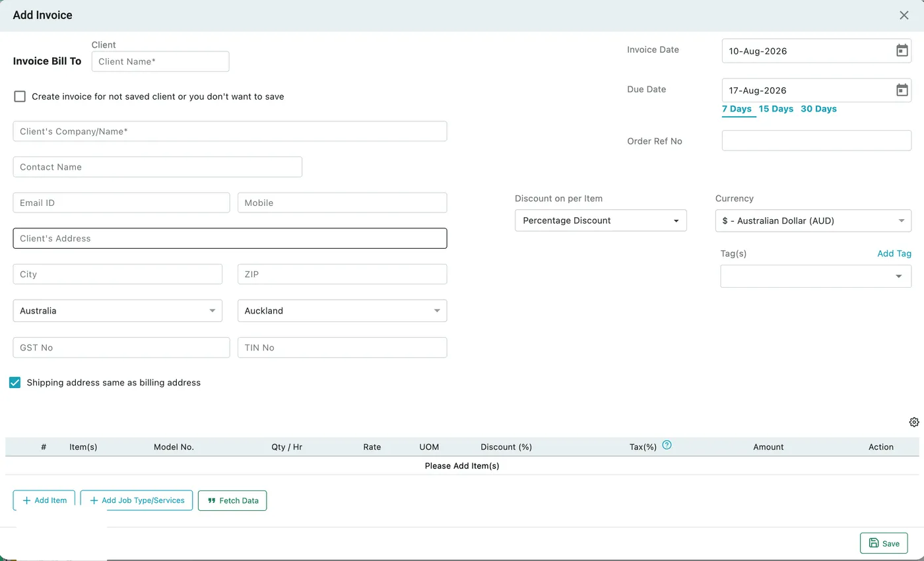The height and width of the screenshot is (561, 924).
Task: Open the Invoice Date calendar picker icon
Action: [902, 51]
